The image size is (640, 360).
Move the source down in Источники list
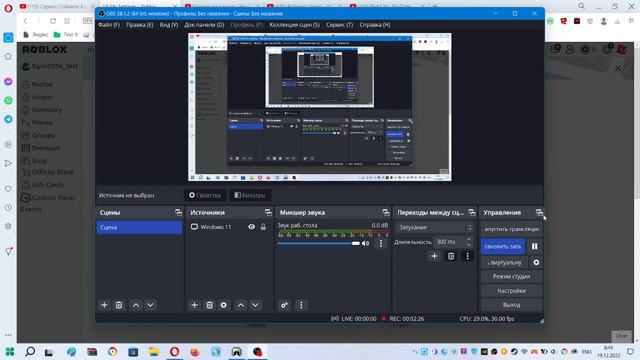(255, 305)
